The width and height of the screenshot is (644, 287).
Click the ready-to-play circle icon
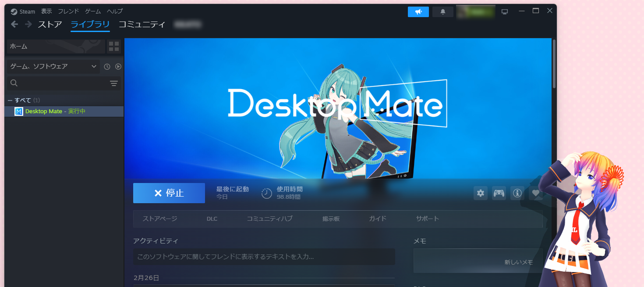tap(117, 66)
